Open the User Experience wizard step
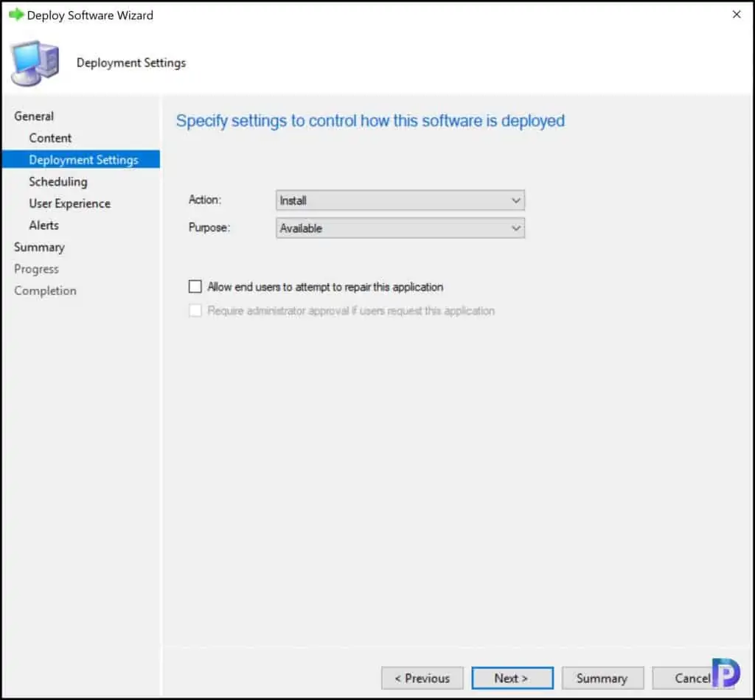Image resolution: width=755 pixels, height=700 pixels. pos(70,203)
